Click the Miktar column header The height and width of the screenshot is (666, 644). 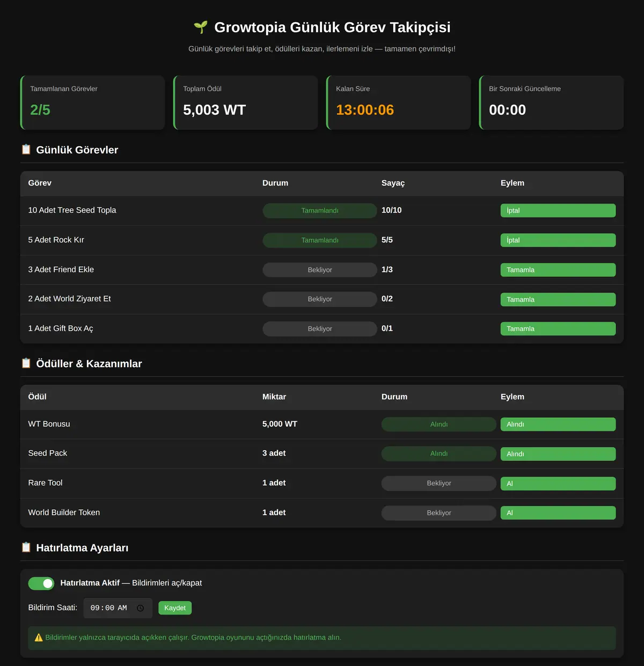pyautogui.click(x=274, y=397)
